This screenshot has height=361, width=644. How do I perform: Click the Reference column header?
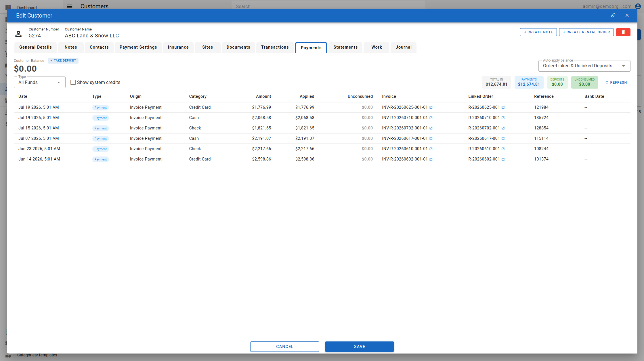(544, 97)
